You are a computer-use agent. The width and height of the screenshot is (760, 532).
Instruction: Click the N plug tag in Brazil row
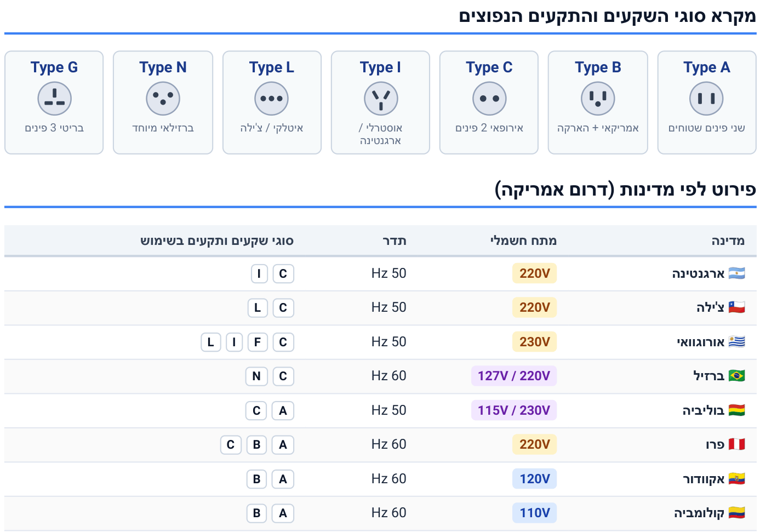(256, 376)
